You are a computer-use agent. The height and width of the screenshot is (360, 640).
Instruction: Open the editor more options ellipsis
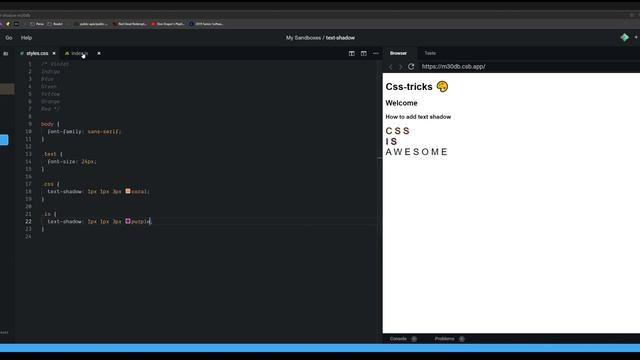click(x=376, y=53)
